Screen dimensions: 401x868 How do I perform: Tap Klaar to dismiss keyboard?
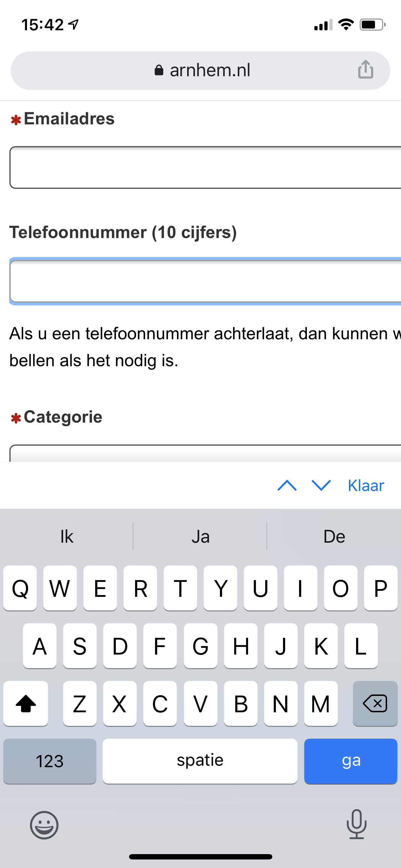tap(366, 486)
